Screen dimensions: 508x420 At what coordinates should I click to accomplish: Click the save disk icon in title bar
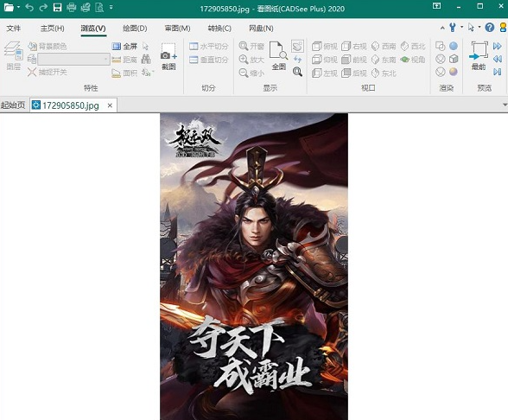point(57,8)
